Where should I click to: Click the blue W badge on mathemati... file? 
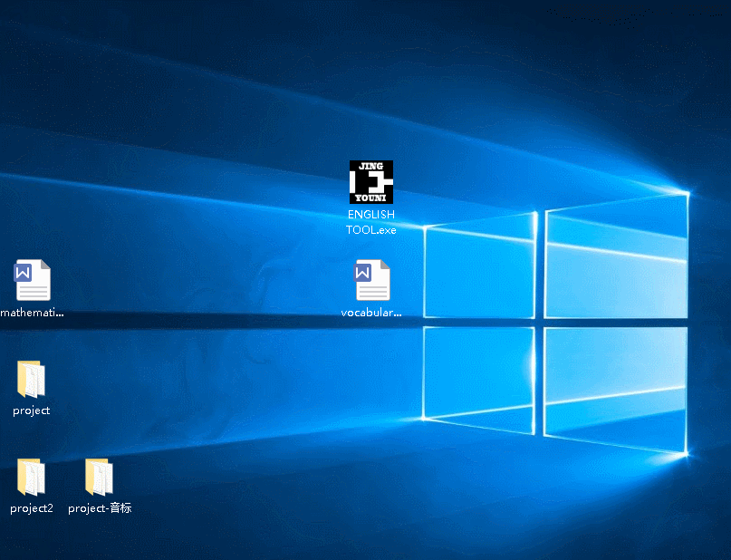coord(24,272)
